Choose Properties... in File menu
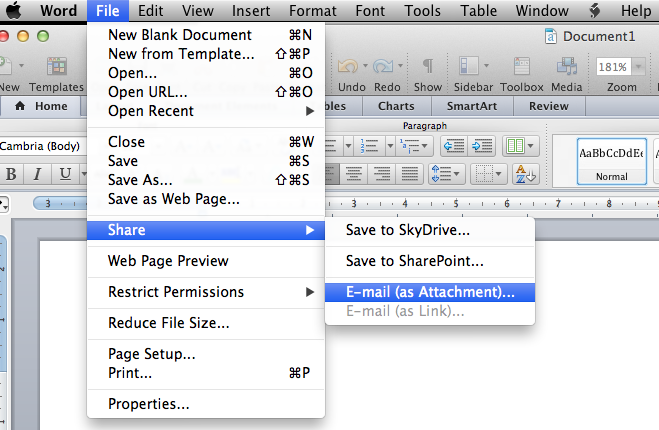 206,404
